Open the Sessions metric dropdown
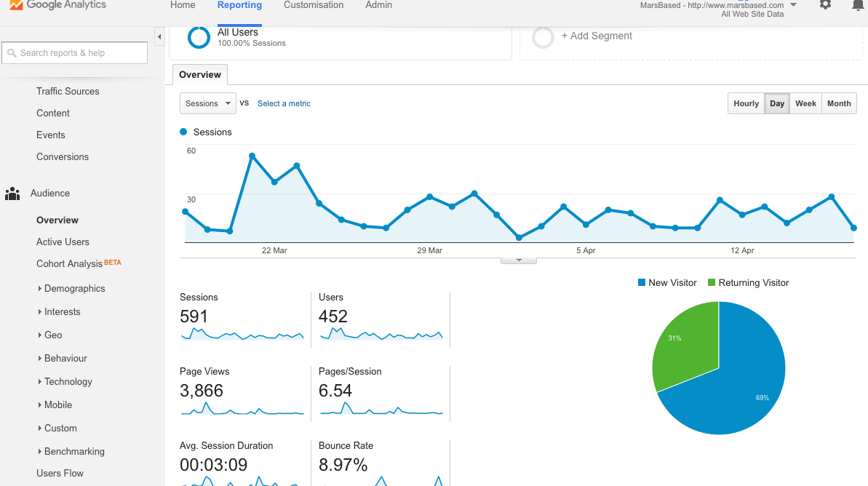868x486 pixels. point(207,103)
